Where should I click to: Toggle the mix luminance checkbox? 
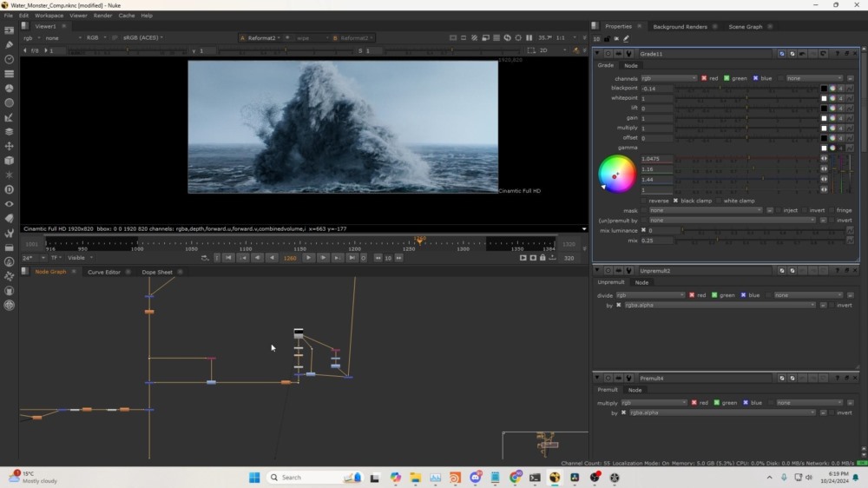coord(643,230)
